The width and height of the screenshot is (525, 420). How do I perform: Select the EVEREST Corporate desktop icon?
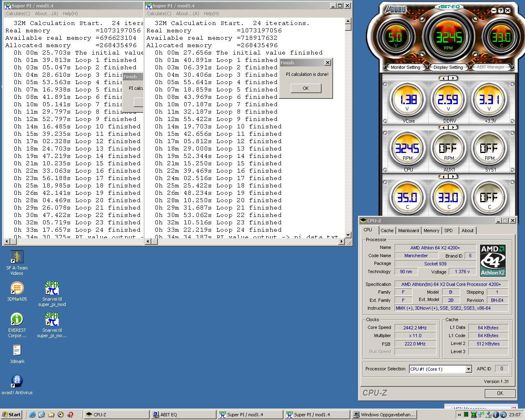(x=17, y=325)
